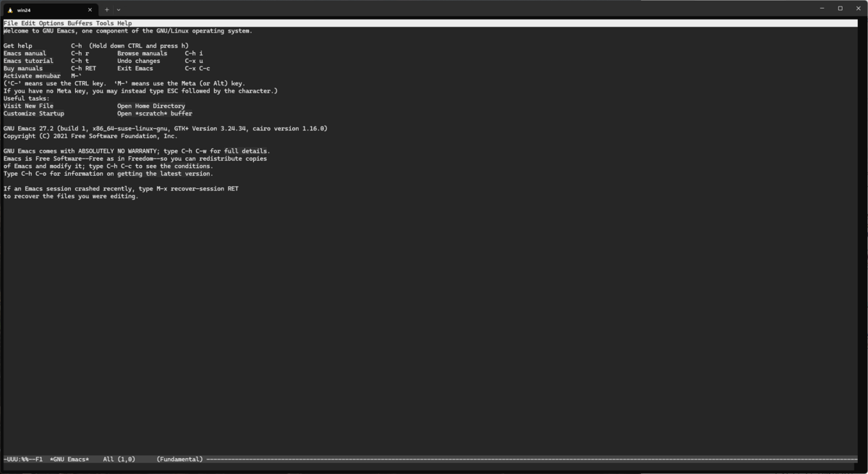Click the 'Useful tasks:' label
This screenshot has width=868, height=474.
27,98
